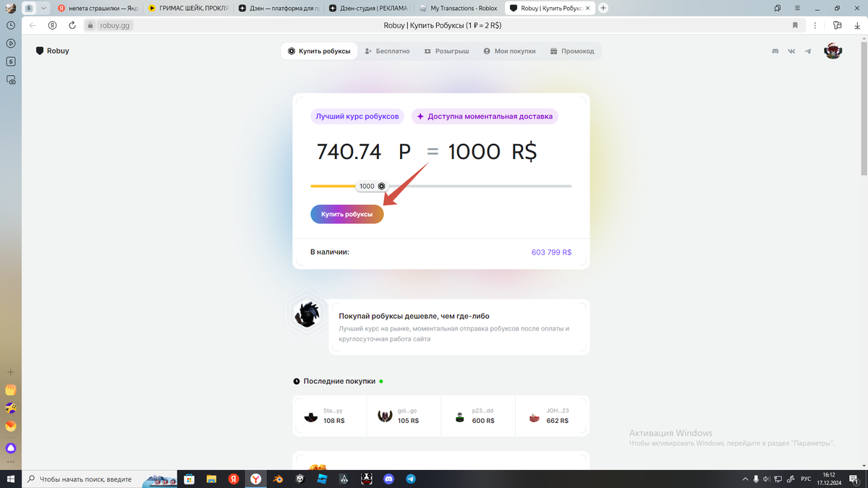Open Blender from the taskbar
Image resolution: width=868 pixels, height=488 pixels.
pos(278,479)
